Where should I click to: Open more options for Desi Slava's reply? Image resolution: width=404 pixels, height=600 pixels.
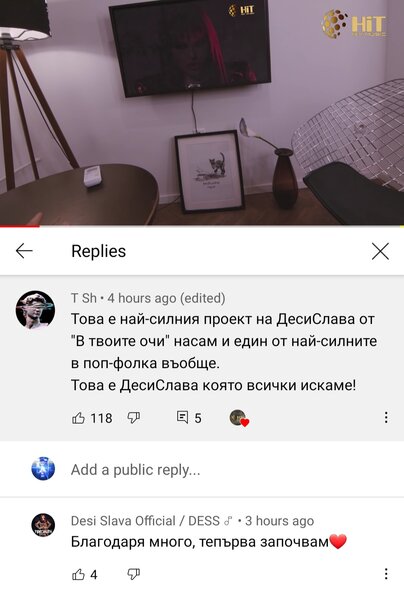coord(386,574)
